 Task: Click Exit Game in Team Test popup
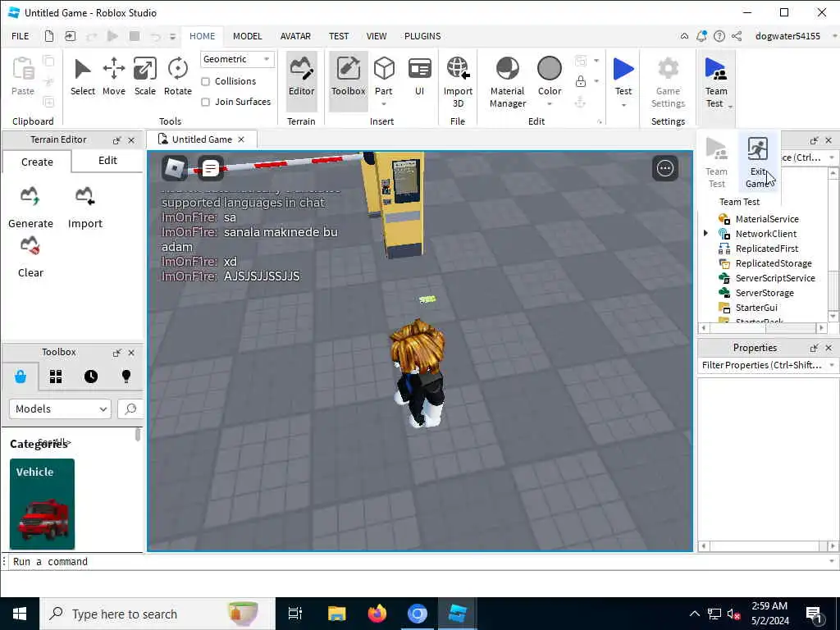(757, 162)
